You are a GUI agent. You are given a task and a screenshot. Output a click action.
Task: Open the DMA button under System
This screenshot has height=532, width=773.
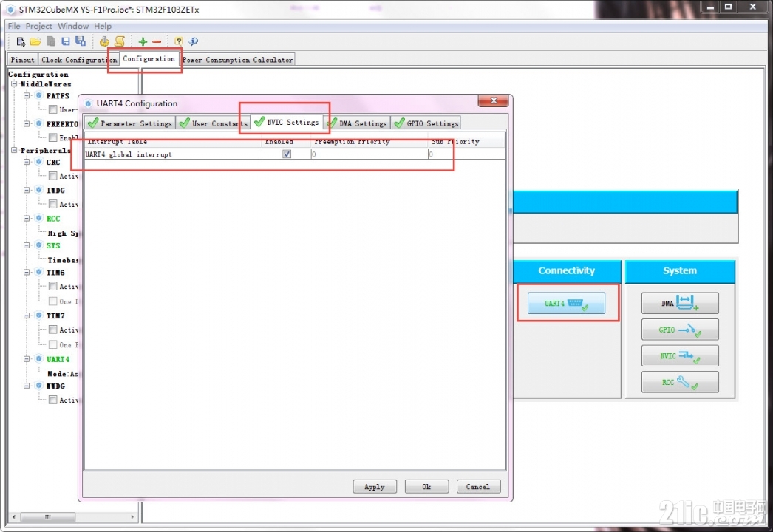pos(680,303)
